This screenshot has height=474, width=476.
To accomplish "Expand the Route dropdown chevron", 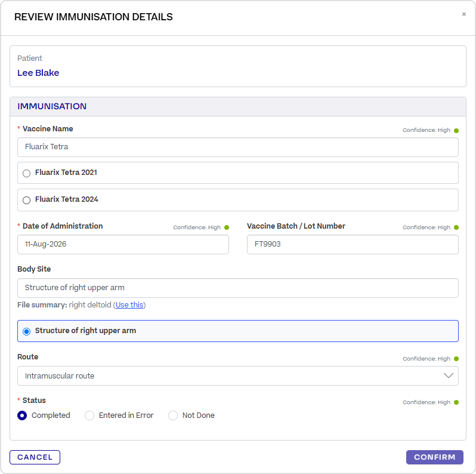I will pyautogui.click(x=448, y=376).
